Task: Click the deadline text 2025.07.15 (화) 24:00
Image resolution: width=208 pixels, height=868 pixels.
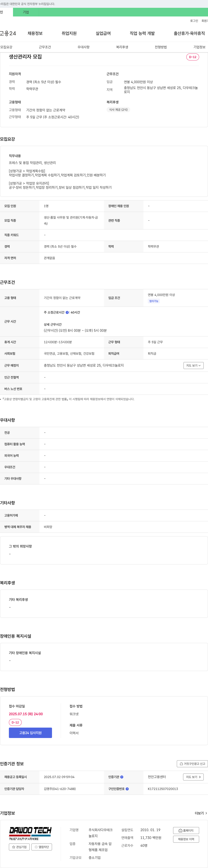Action: pos(26,714)
